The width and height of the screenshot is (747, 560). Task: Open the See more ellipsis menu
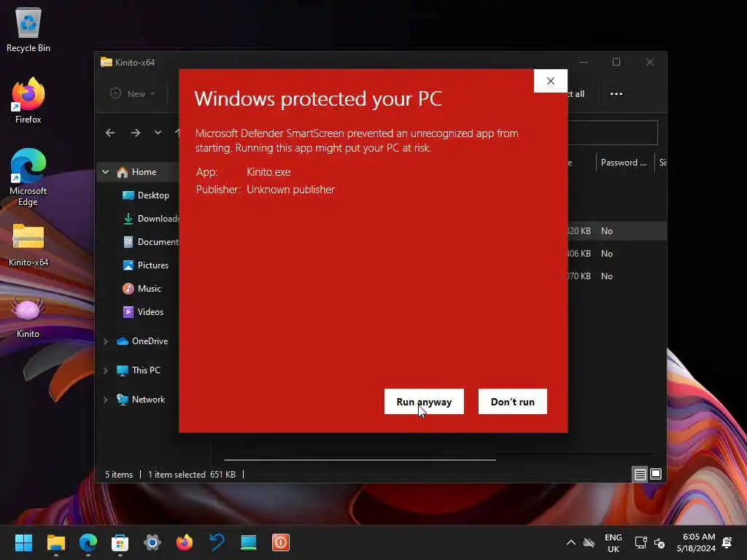click(x=616, y=94)
